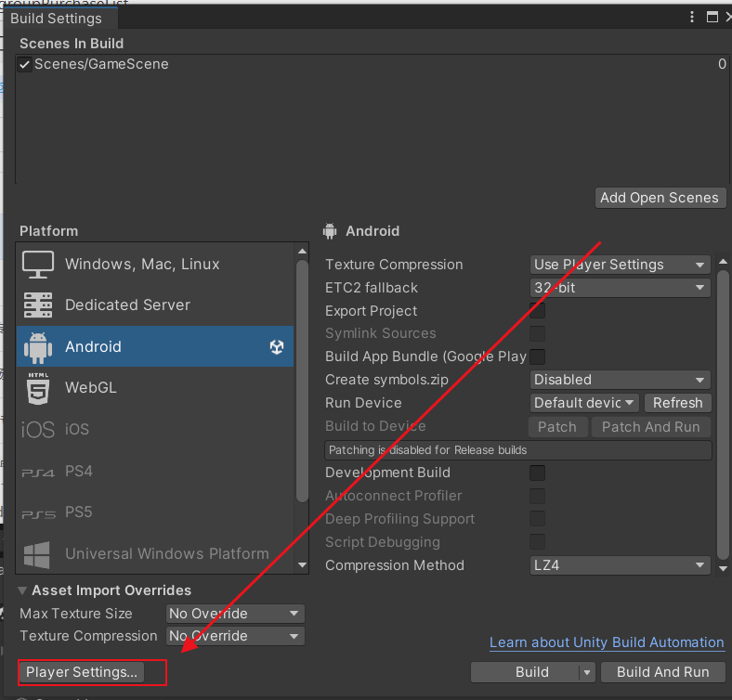Click the Build button
The width and height of the screenshot is (732, 700).
525,672
